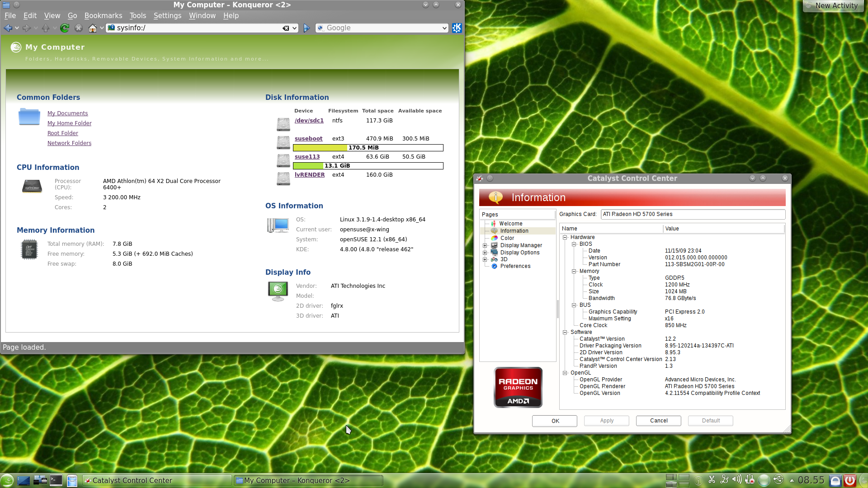Open the Bookmarks menu

pyautogui.click(x=103, y=15)
